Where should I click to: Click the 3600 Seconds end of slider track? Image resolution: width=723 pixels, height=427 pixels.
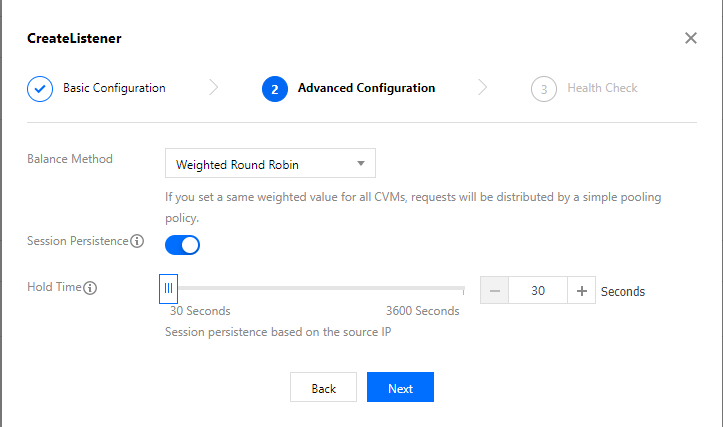[x=463, y=289]
